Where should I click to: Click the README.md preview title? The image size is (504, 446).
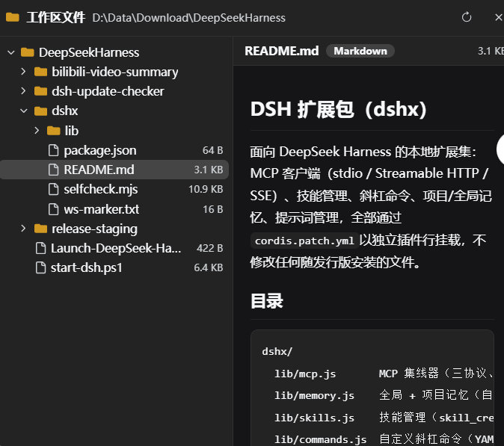282,51
